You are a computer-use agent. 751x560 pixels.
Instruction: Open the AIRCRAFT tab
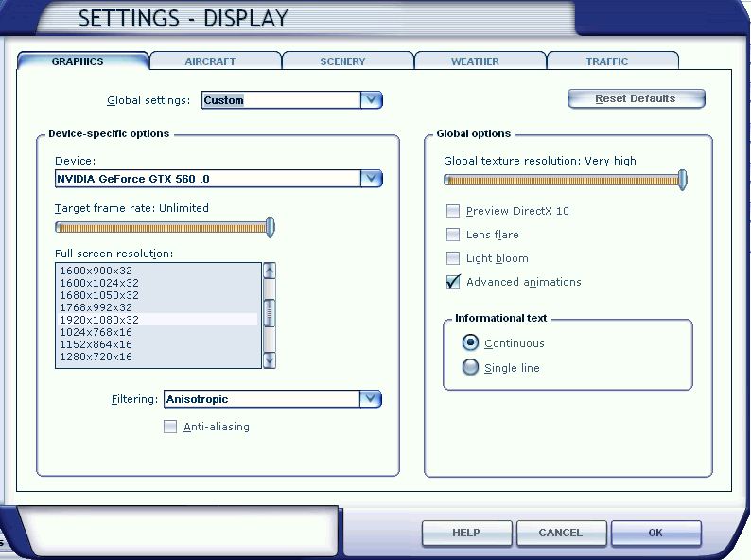pos(216,61)
